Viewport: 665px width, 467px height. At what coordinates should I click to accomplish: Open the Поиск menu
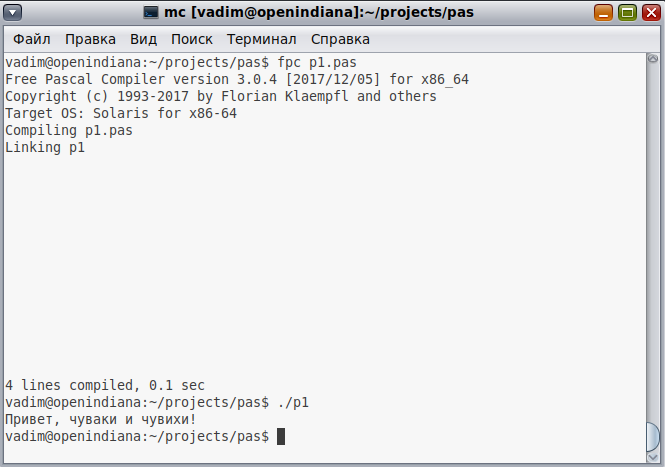(191, 40)
